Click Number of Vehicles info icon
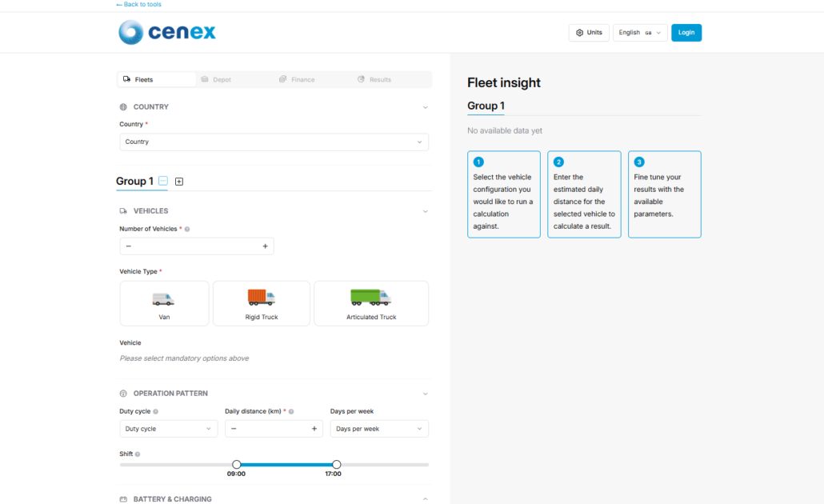The height and width of the screenshot is (504, 824). [187, 229]
